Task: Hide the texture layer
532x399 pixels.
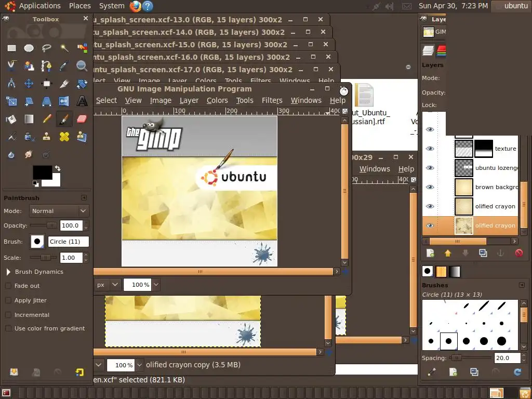Action: [430, 149]
